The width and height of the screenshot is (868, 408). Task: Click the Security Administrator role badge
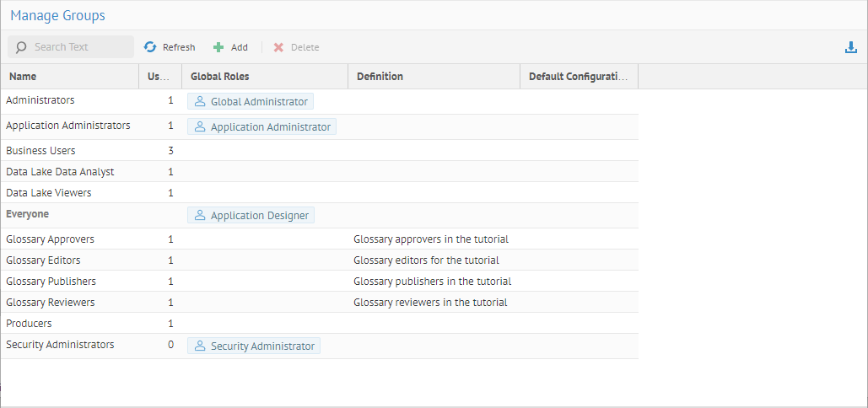[254, 346]
